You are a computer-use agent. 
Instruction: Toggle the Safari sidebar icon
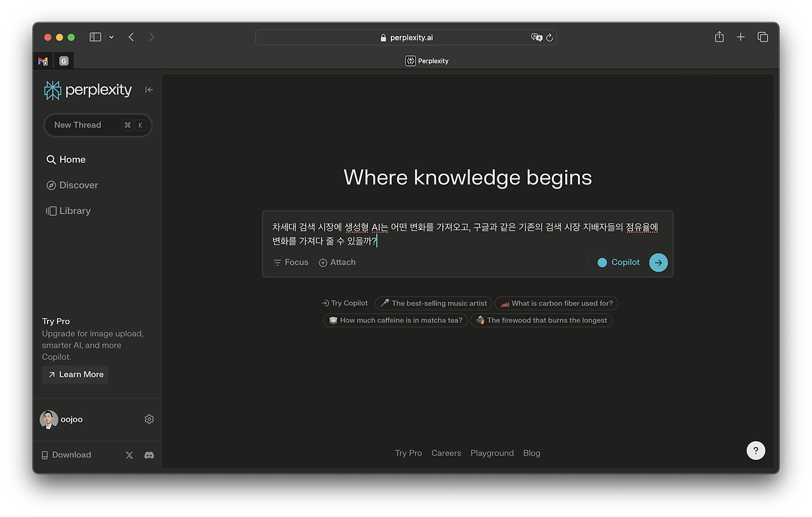pos(95,37)
